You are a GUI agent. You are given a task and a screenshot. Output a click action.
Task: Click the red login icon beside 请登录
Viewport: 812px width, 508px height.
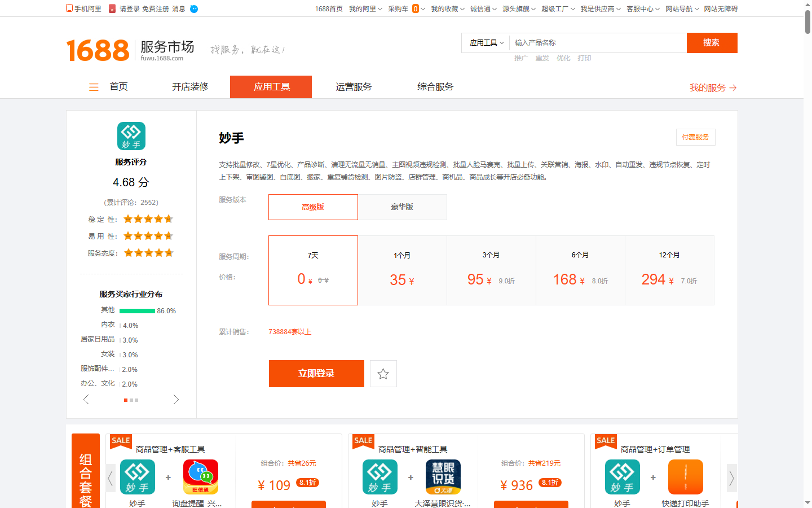[112, 8]
